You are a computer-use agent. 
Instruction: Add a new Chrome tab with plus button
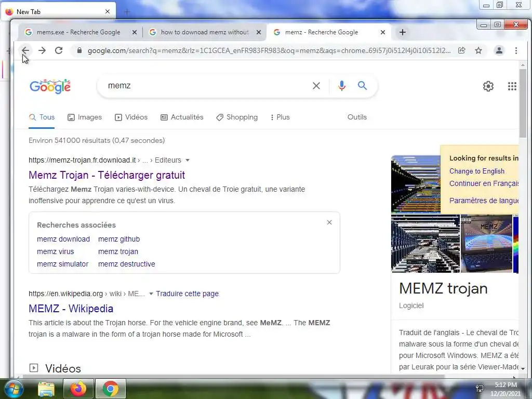pyautogui.click(x=403, y=32)
